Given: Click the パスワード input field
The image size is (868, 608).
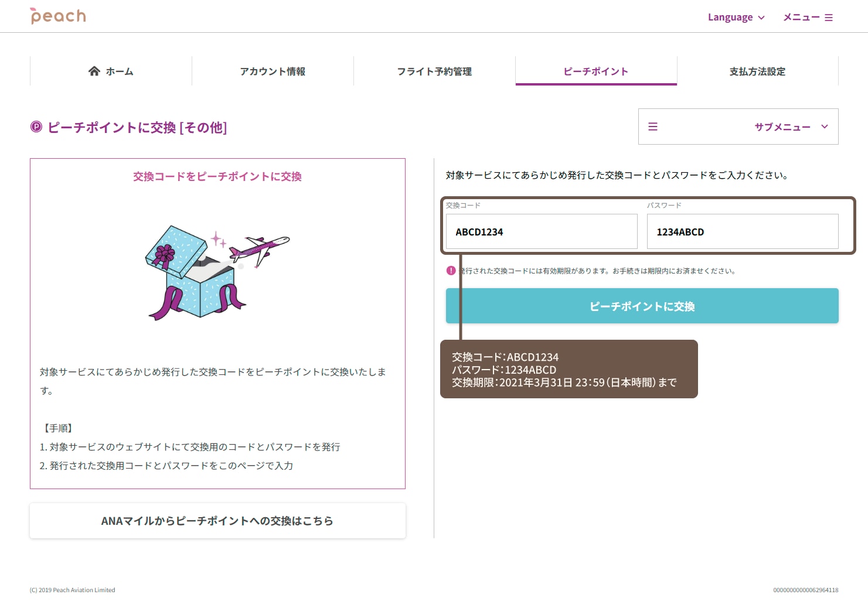Looking at the screenshot, I should click(x=743, y=231).
